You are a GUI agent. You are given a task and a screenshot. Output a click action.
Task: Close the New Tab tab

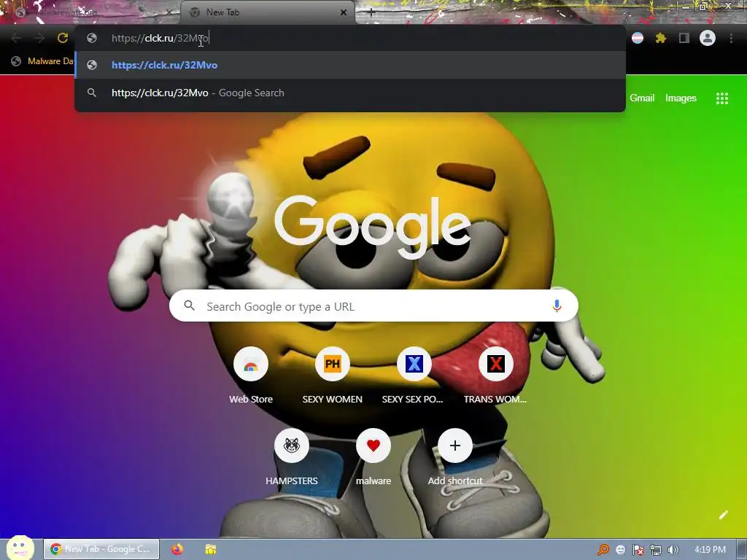[344, 12]
